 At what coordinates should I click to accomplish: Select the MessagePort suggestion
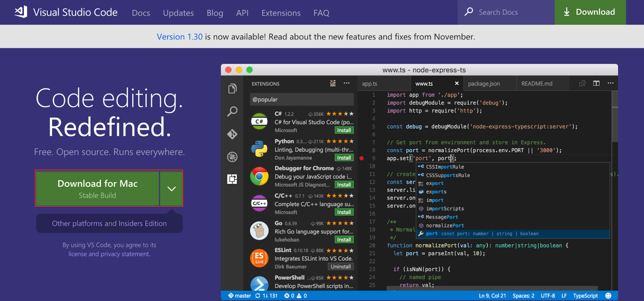click(513, 217)
